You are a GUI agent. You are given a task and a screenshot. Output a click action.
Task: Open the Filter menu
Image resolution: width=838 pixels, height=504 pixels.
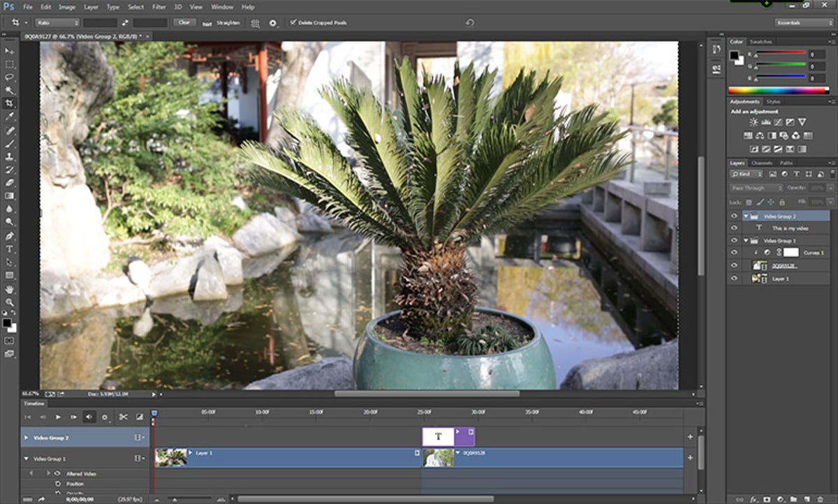click(159, 7)
